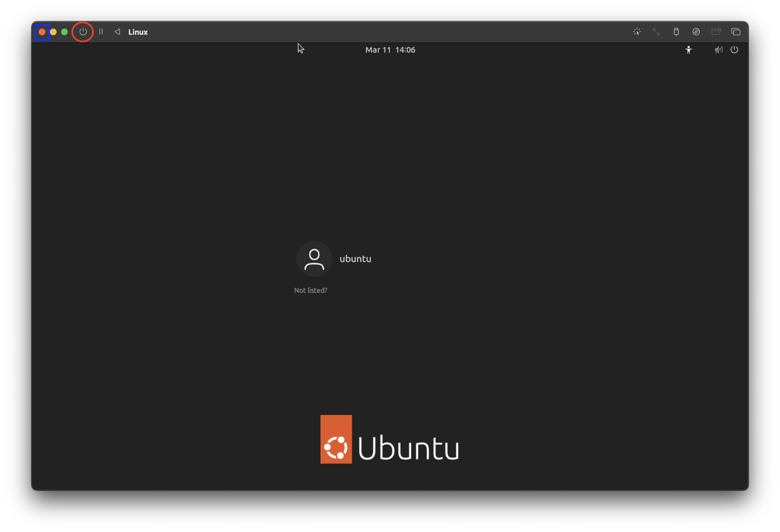Click the resize display arrows icon
This screenshot has width=780, height=532.
(656, 32)
